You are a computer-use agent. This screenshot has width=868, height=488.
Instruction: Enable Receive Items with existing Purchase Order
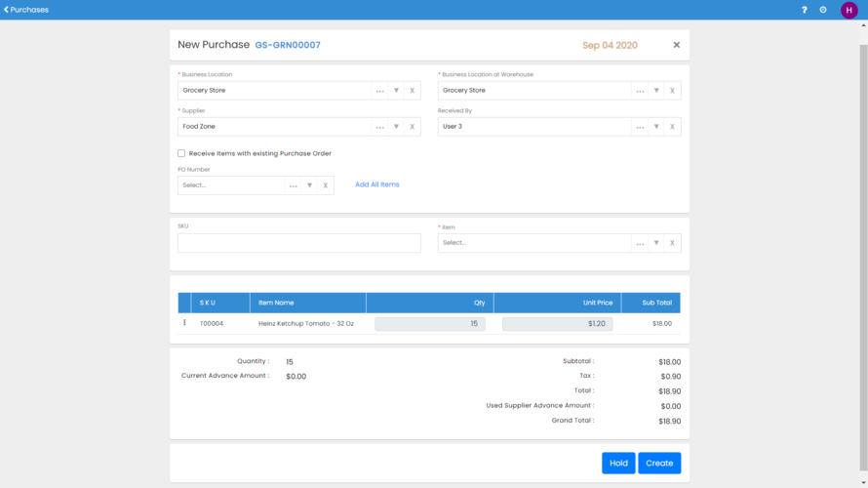(x=181, y=153)
